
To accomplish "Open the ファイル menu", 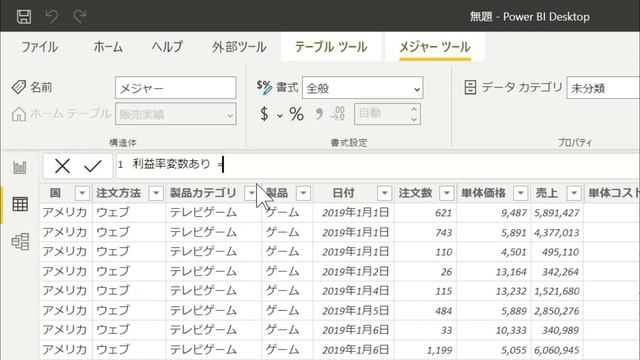I will [x=39, y=47].
